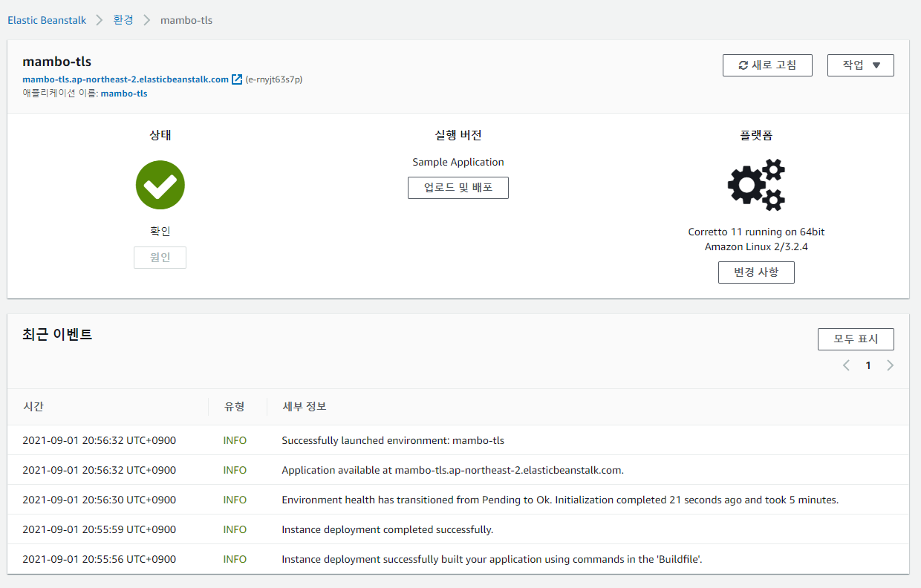The image size is (921, 588).
Task: Open the mambo-tls application name link
Action: pyautogui.click(x=124, y=94)
